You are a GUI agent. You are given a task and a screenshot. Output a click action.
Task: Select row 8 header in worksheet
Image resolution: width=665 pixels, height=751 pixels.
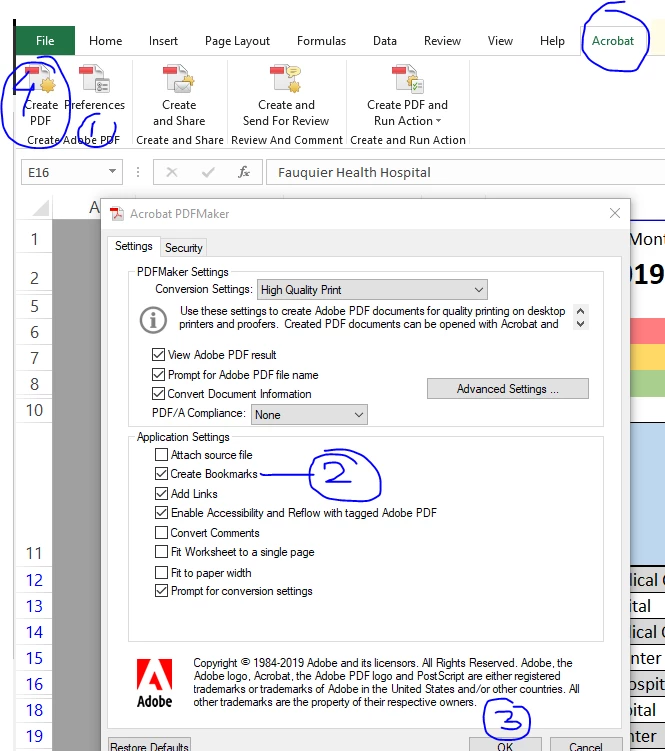(34, 384)
